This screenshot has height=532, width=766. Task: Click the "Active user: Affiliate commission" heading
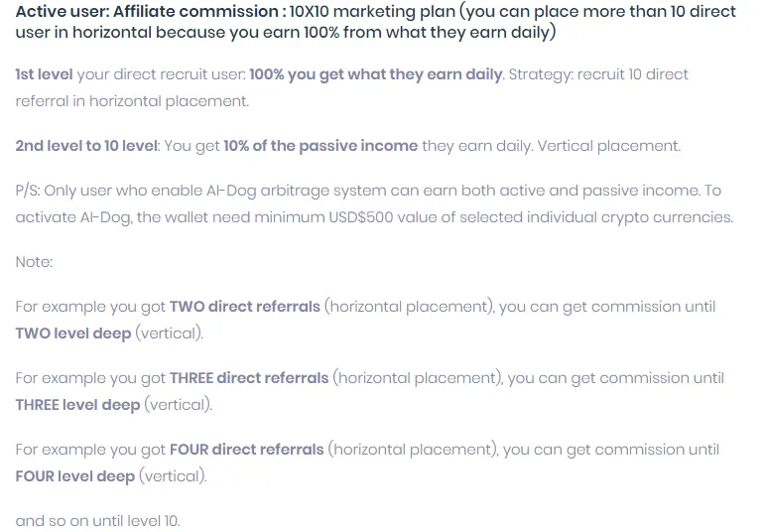point(147,12)
